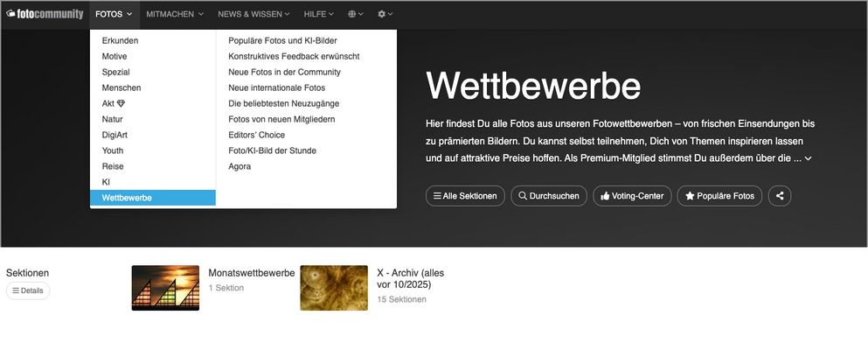Open Editors' Choice

coord(256,135)
